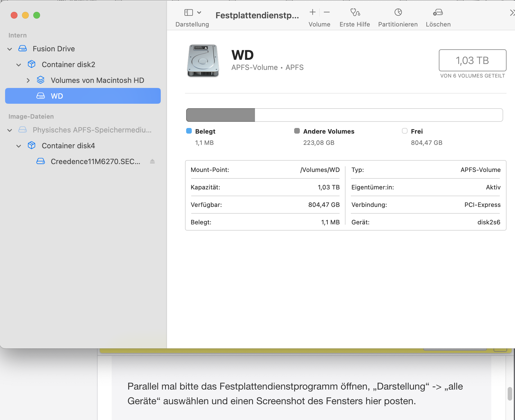515x420 pixels.
Task: Click the green fullscreen window button
Action: (37, 15)
